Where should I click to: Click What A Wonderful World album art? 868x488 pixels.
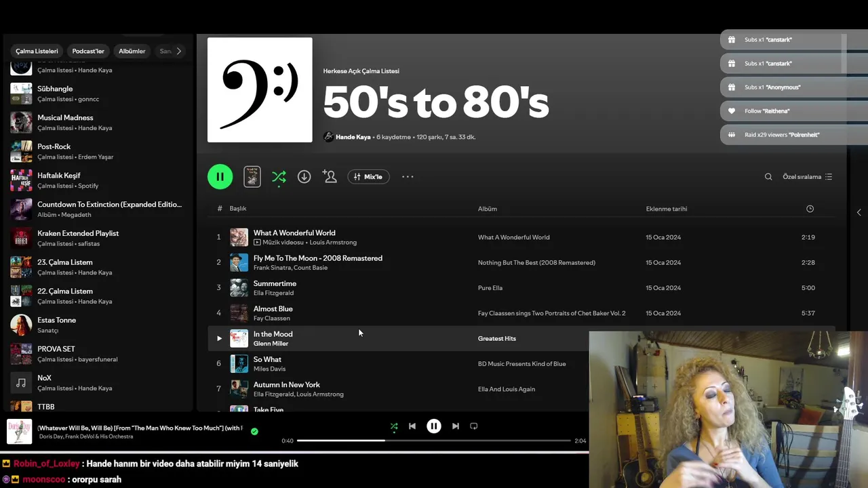click(239, 237)
